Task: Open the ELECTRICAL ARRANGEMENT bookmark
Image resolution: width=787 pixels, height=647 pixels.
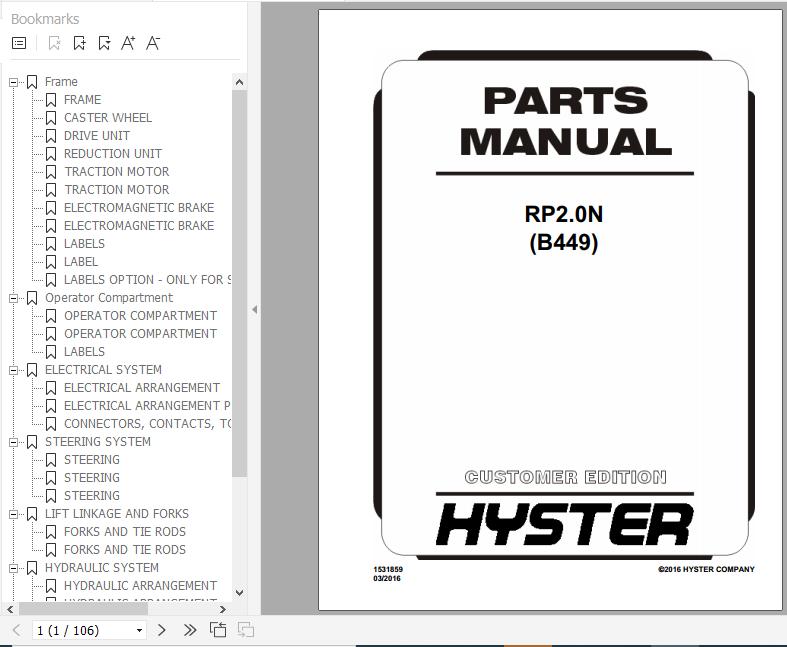Action: (x=142, y=388)
